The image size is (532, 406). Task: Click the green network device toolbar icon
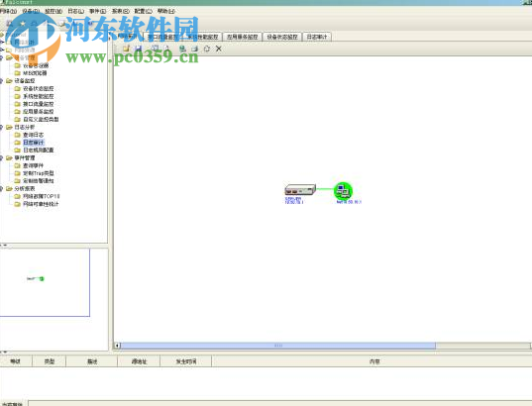click(182, 49)
